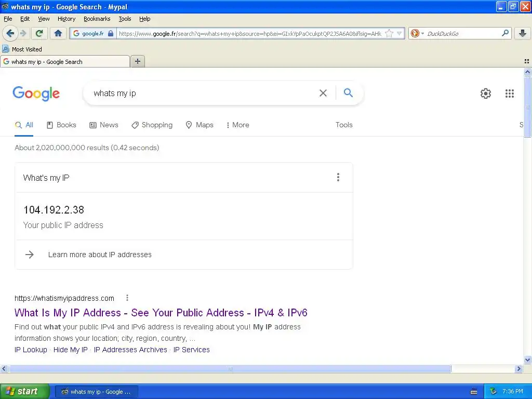Click the padlock site security icon

point(111,33)
